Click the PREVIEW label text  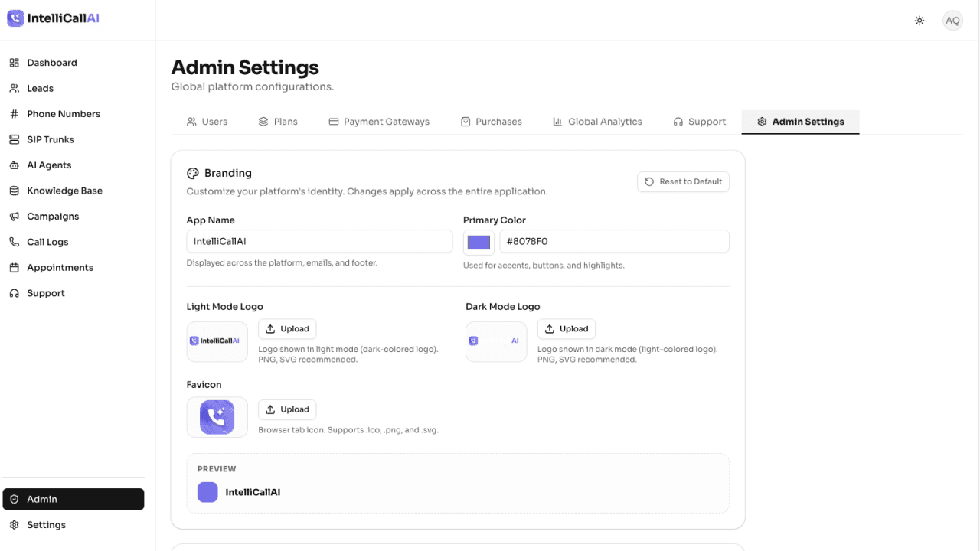pyautogui.click(x=217, y=469)
